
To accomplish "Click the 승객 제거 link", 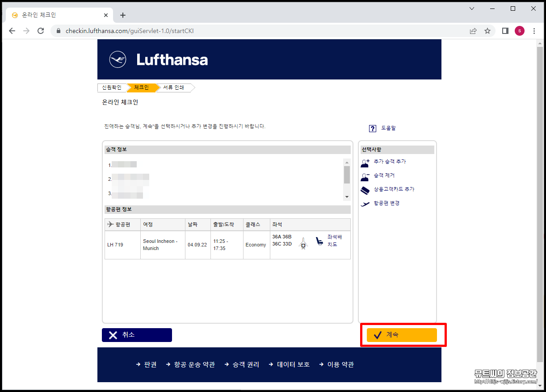I will 384,175.
